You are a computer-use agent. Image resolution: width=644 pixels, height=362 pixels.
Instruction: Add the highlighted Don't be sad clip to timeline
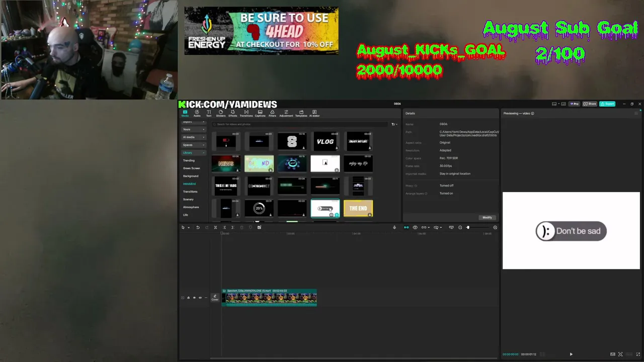click(x=337, y=215)
